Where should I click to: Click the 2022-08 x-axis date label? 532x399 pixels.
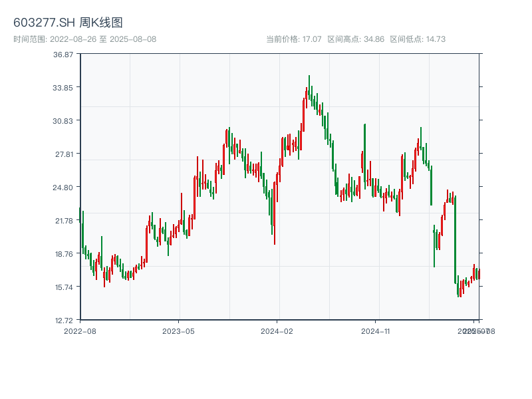[x=80, y=331]
